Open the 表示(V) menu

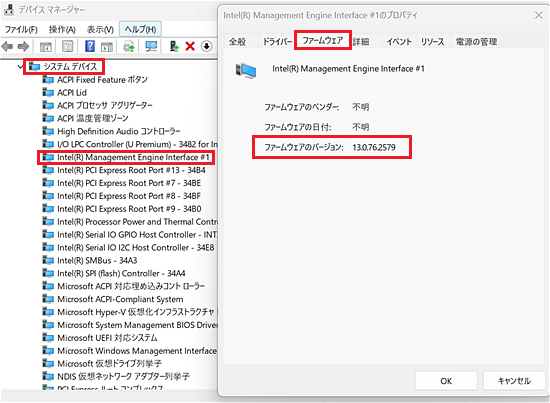[x=100, y=29]
